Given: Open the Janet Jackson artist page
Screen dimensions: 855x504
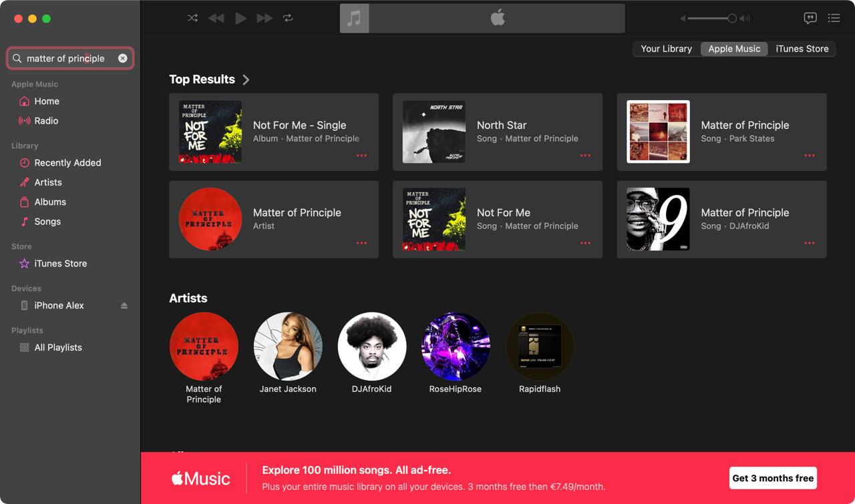Looking at the screenshot, I should [288, 346].
